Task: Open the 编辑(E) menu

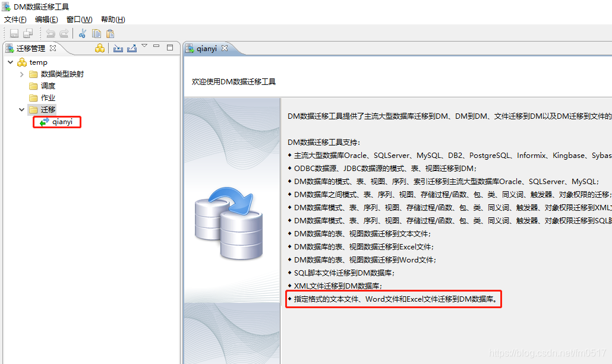Action: point(46,20)
